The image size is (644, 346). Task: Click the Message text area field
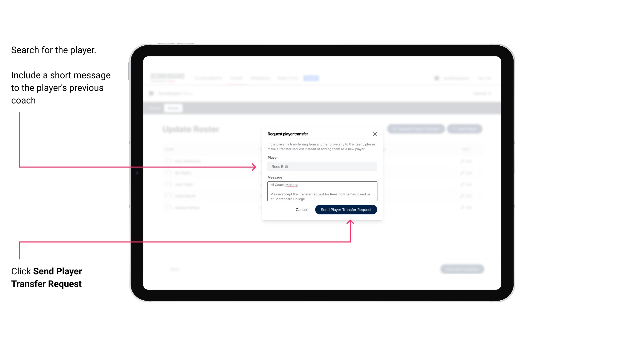[321, 191]
